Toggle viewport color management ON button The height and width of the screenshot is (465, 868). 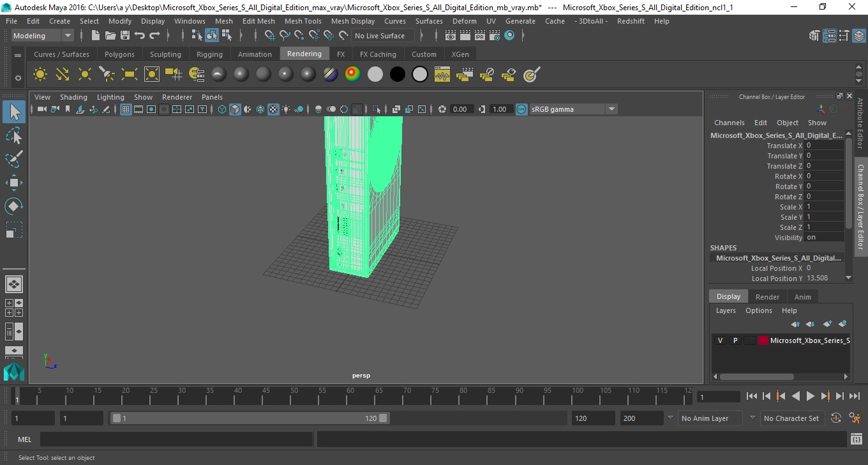(521, 109)
